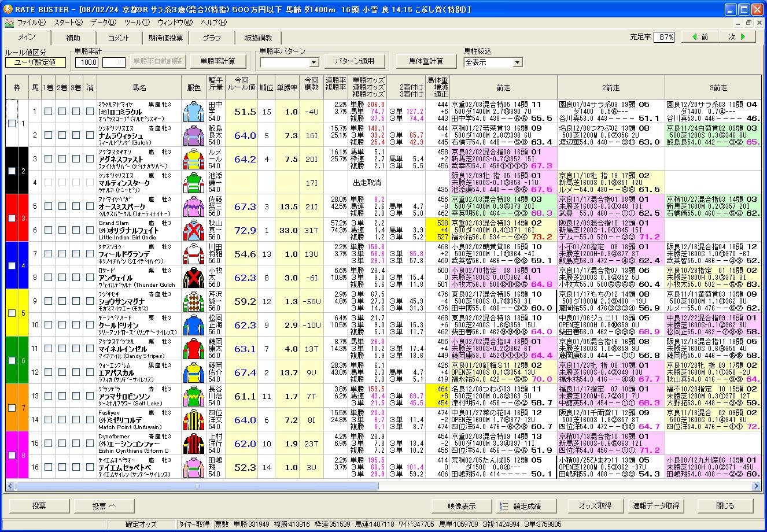
Task: Open the ファイル(F) menu
Action: pos(31,23)
